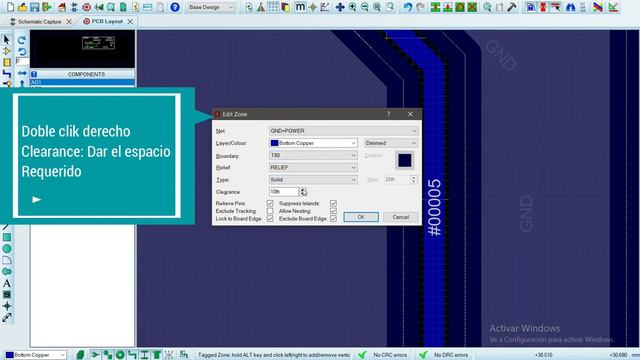Image resolution: width=640 pixels, height=360 pixels.
Task: Open the Type Solid dropdown
Action: [x=313, y=180]
